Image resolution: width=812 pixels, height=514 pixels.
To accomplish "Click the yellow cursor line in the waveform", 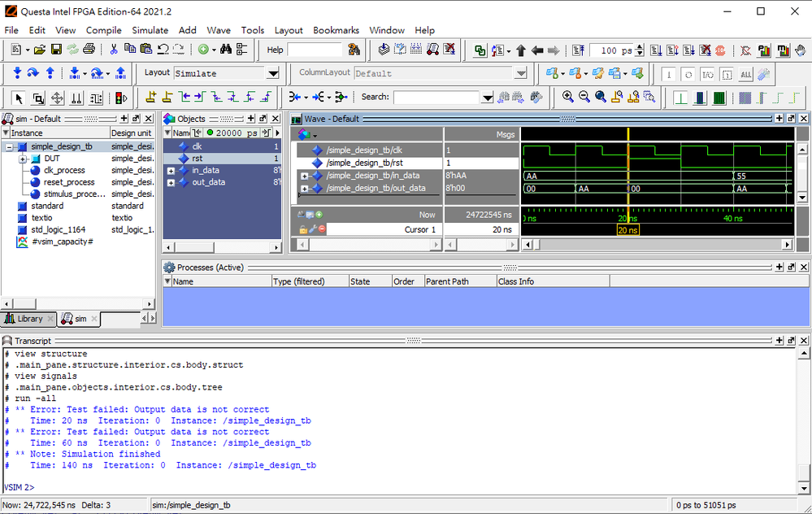I will (628, 175).
